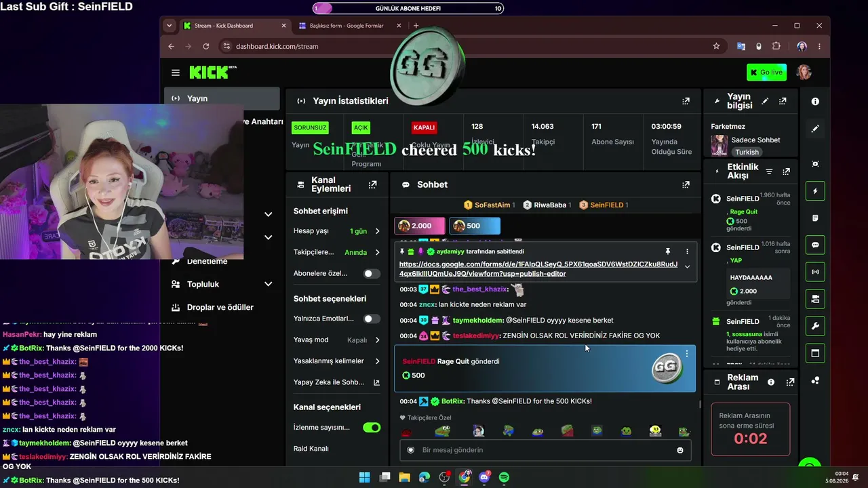This screenshot has width=868, height=488.
Task: Toggle Yalnızca Emotlar switch
Action: [x=372, y=319]
